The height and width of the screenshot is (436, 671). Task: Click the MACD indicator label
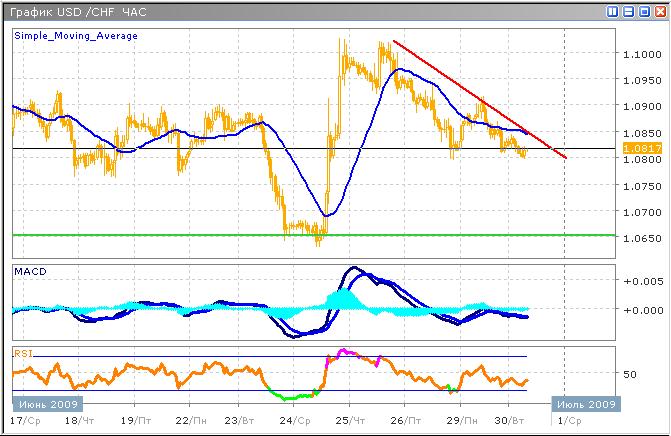pos(30,271)
